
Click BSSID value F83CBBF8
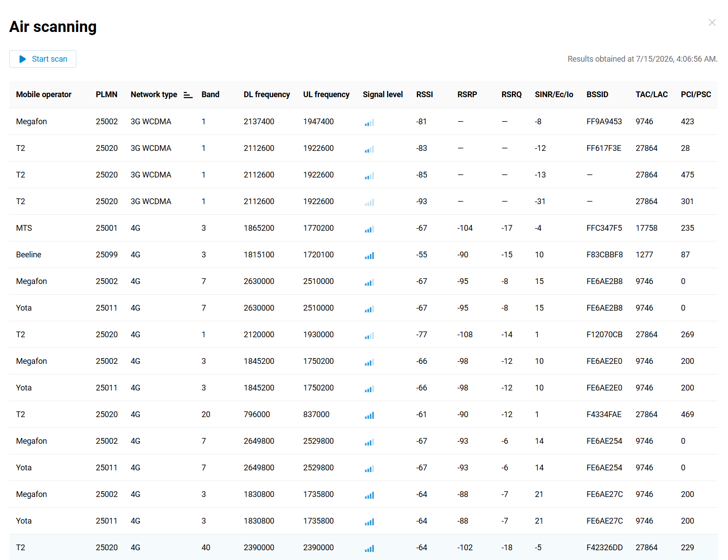tap(605, 255)
